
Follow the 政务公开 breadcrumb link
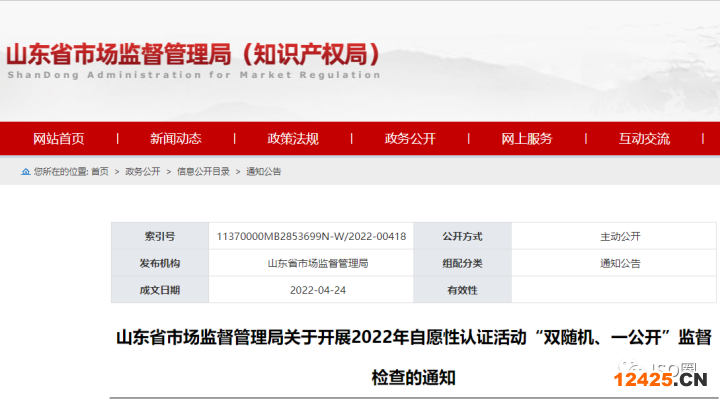tap(142, 172)
